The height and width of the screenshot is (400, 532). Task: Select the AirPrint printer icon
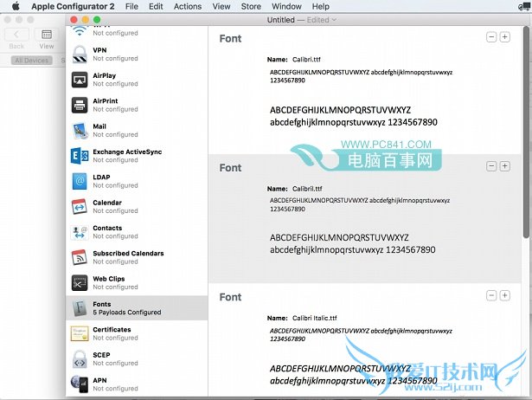point(80,105)
